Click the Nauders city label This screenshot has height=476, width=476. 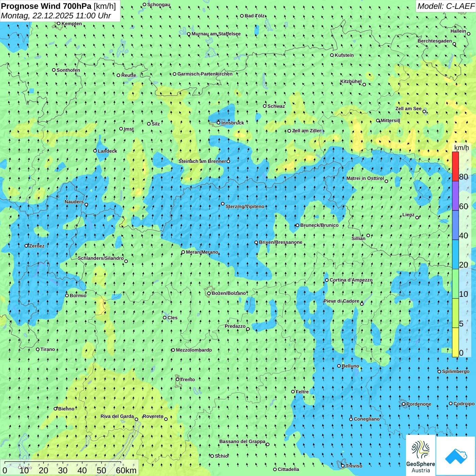click(x=74, y=202)
